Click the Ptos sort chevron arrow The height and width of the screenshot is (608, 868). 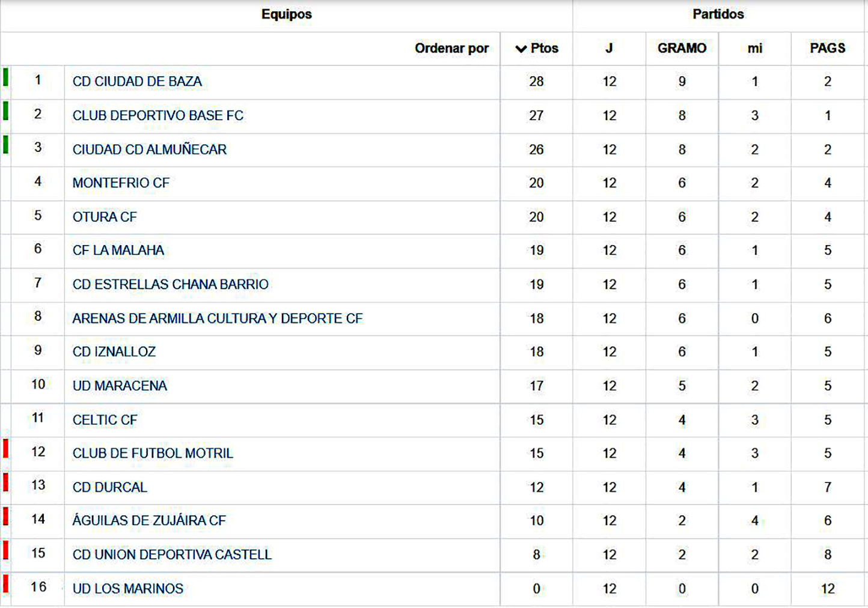(x=521, y=49)
